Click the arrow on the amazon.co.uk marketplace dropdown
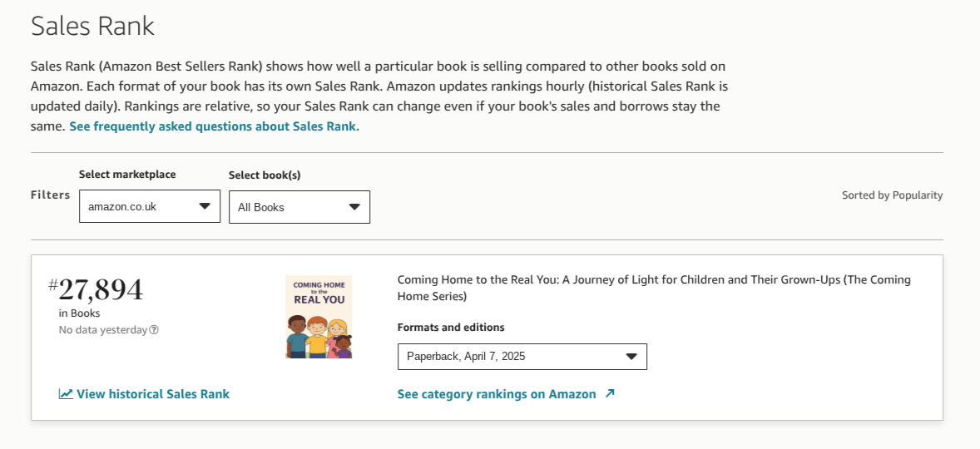Viewport: 980px width, 449px height. tap(205, 207)
